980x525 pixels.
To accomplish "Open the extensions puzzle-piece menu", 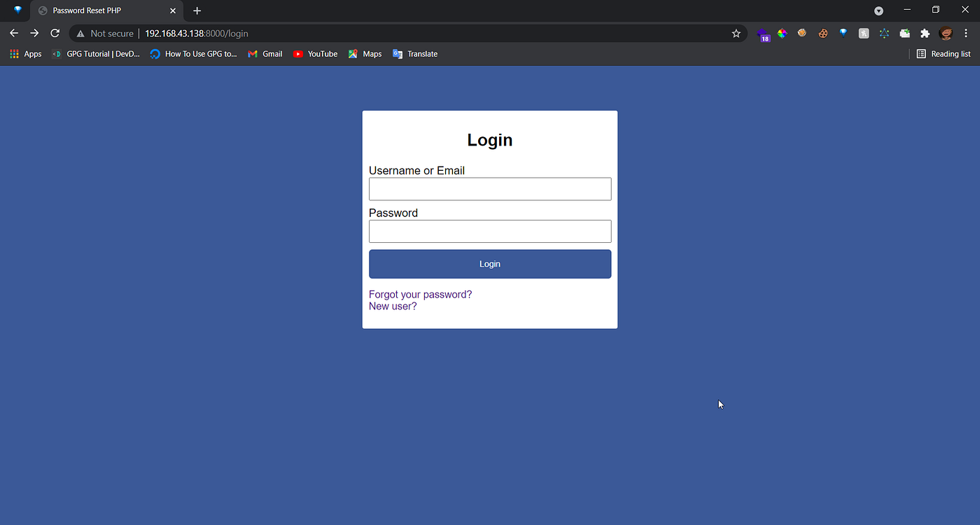I will coord(925,33).
